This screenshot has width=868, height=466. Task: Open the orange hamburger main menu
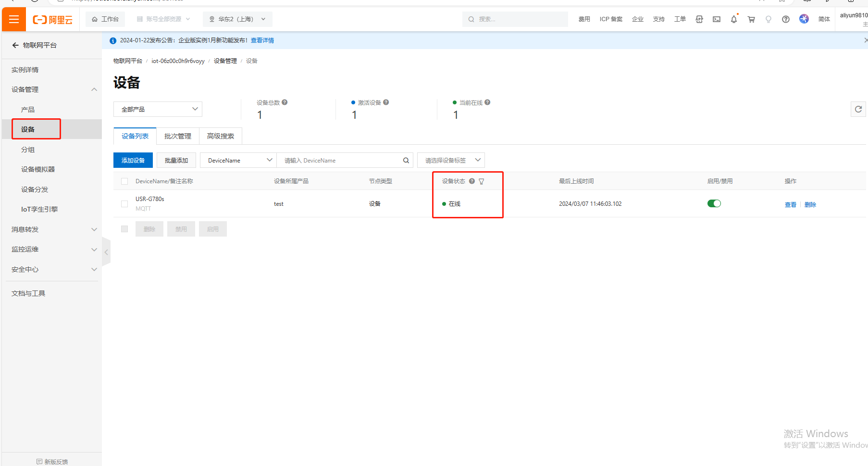[x=14, y=19]
